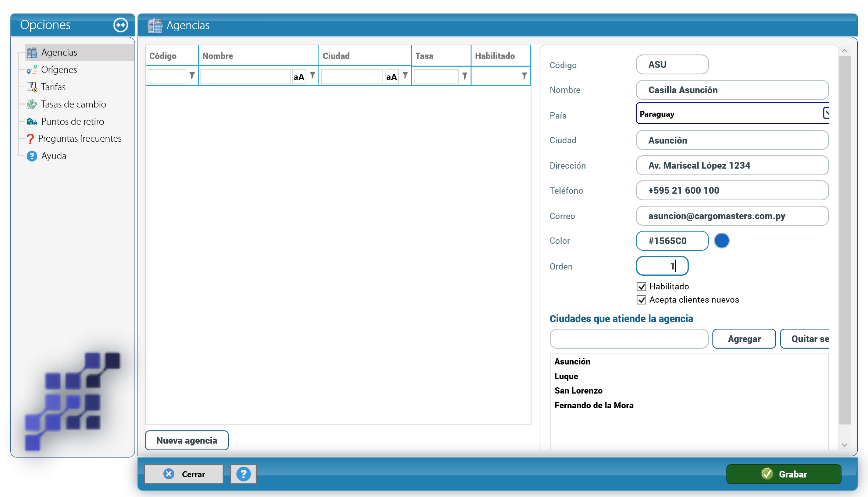Image resolution: width=868 pixels, height=497 pixels.
Task: Select Agencias in the options tree
Action: coord(59,52)
